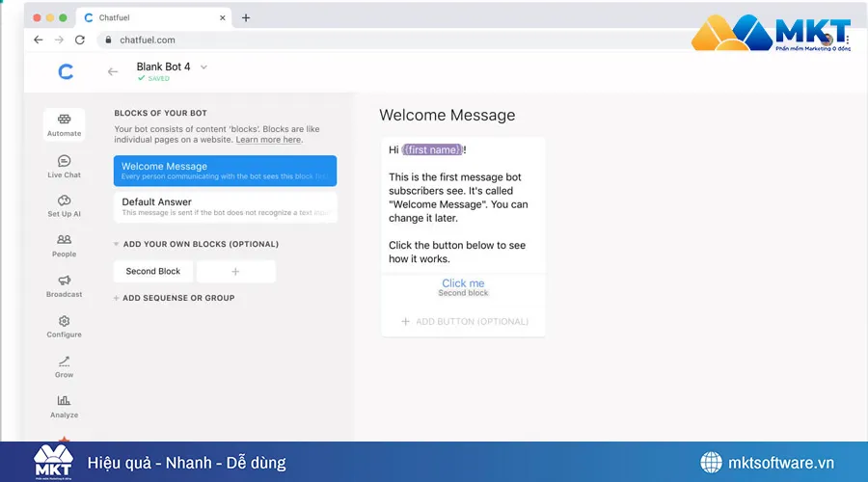Click the Welcome Message heading
Screen dimensions: 868x482
pos(448,115)
